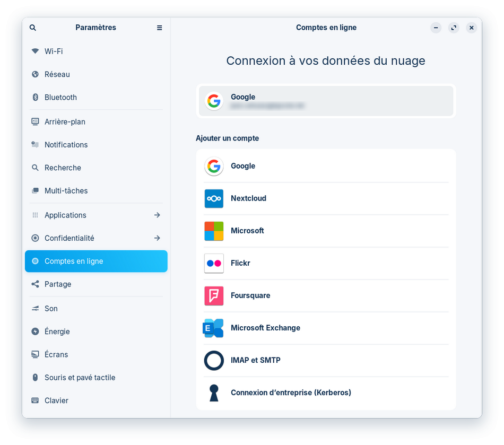This screenshot has width=504, height=445.
Task: Open the existing connected Google account
Action: click(326, 101)
